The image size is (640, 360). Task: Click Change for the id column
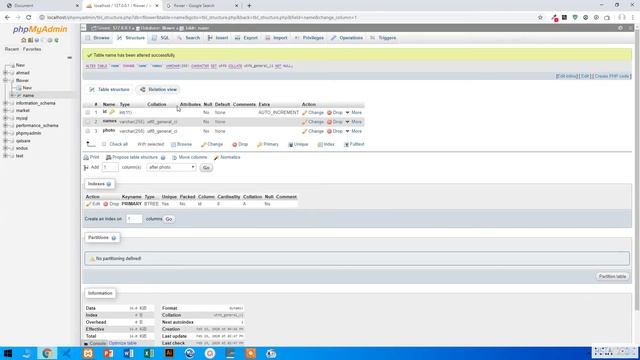click(313, 112)
